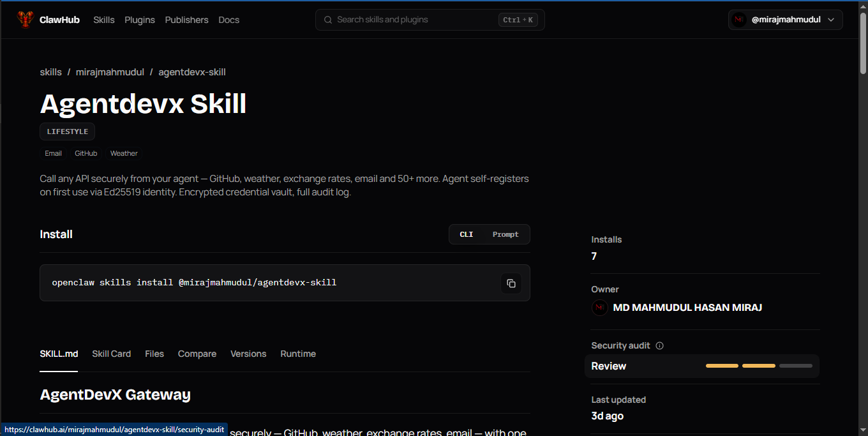Switch to the Runtime tab
Image resolution: width=868 pixels, height=436 pixels.
point(298,354)
